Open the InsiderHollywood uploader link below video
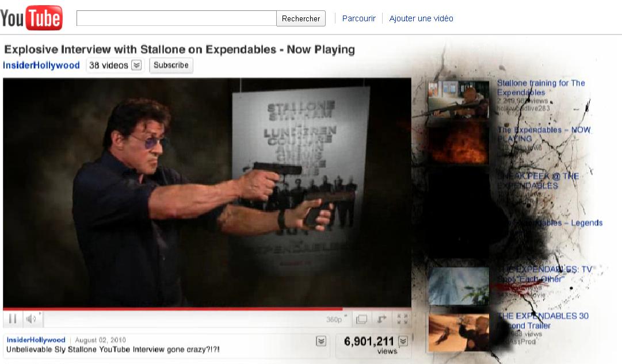Viewport: 622px width, 364px height. coord(36,340)
